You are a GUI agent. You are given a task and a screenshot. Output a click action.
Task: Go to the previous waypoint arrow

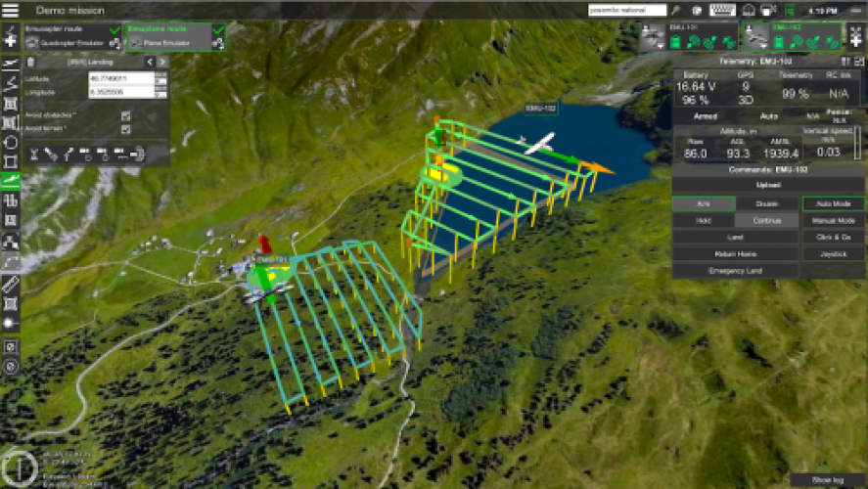150,62
